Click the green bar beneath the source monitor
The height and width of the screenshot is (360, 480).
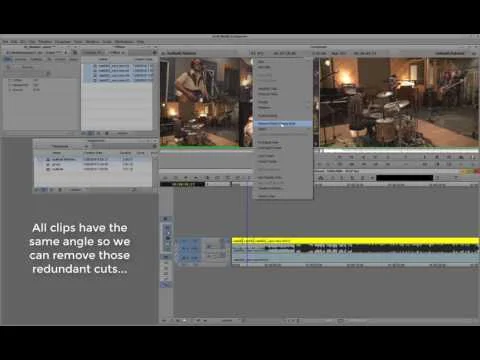(x=200, y=147)
